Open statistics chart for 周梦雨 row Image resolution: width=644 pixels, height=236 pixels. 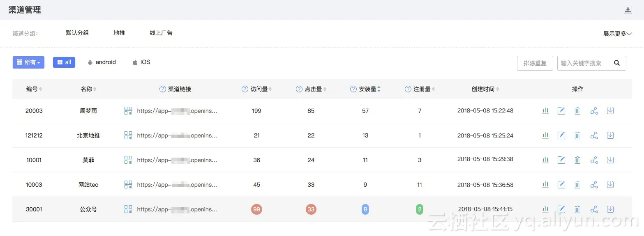pyautogui.click(x=545, y=111)
